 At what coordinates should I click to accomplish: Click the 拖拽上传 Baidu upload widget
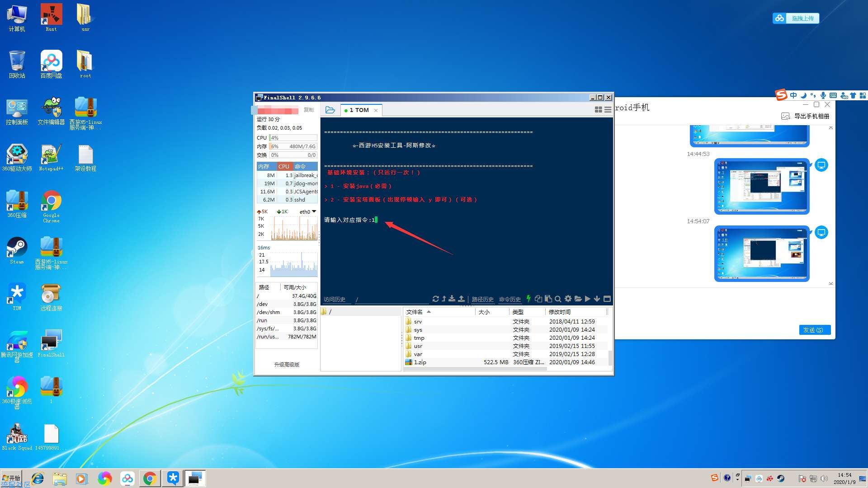(x=796, y=18)
